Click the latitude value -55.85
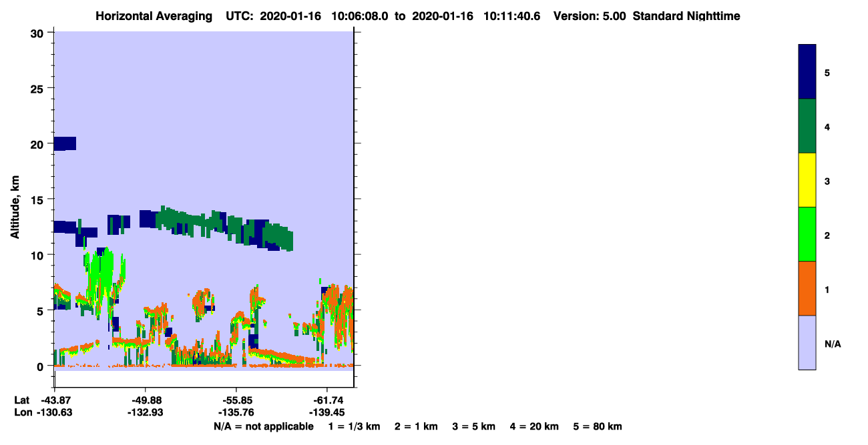The width and height of the screenshot is (868, 445). (x=236, y=400)
